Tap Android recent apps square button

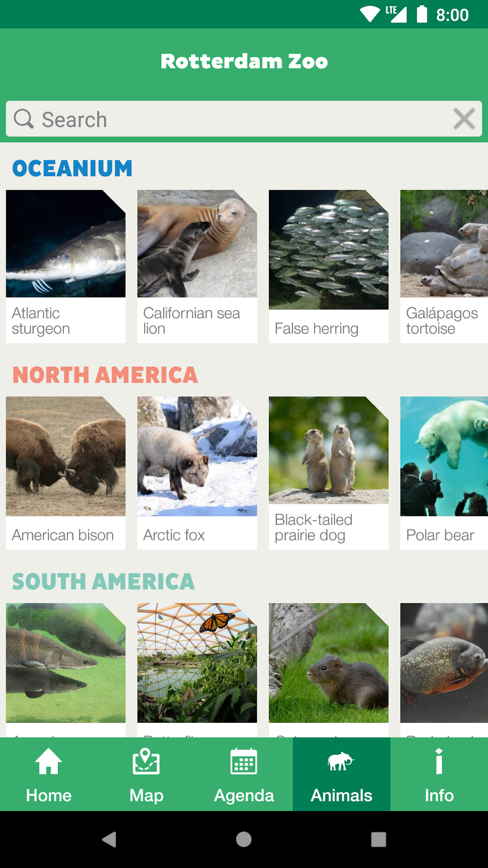[x=378, y=839]
